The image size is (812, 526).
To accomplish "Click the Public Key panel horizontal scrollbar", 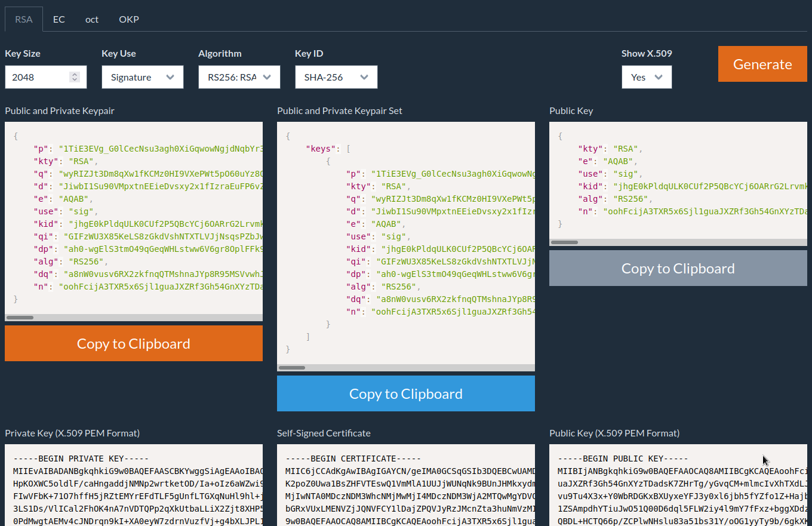I will pyautogui.click(x=565, y=242).
